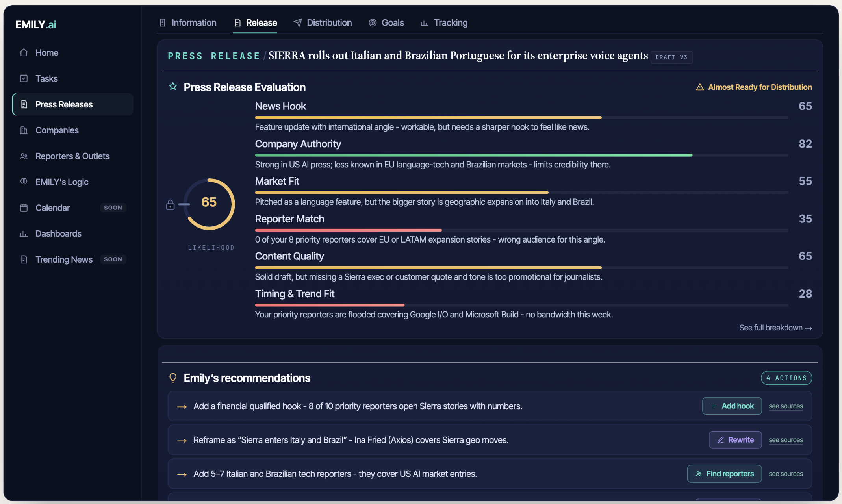Click the Tasks checkbox icon in sidebar
Image resolution: width=842 pixels, height=504 pixels.
click(24, 78)
